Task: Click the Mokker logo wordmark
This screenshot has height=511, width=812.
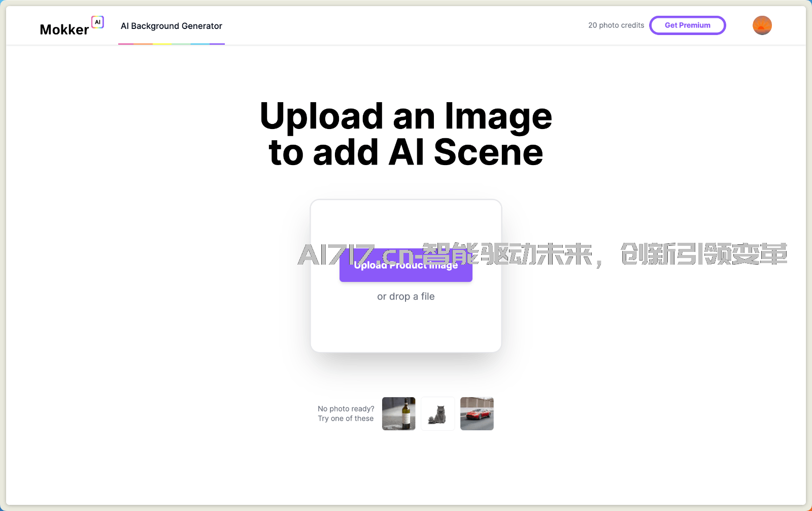Action: [x=64, y=30]
